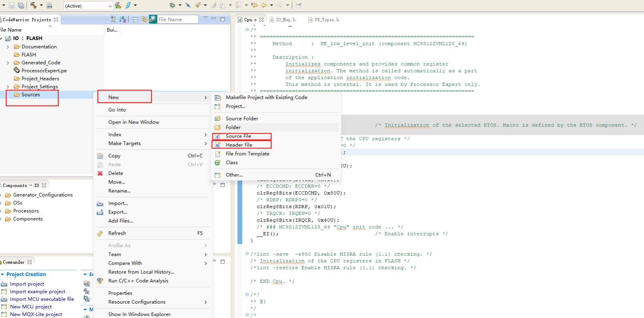644x318 pixels.
Task: Select the Project_Headers folder
Action: (x=40, y=79)
